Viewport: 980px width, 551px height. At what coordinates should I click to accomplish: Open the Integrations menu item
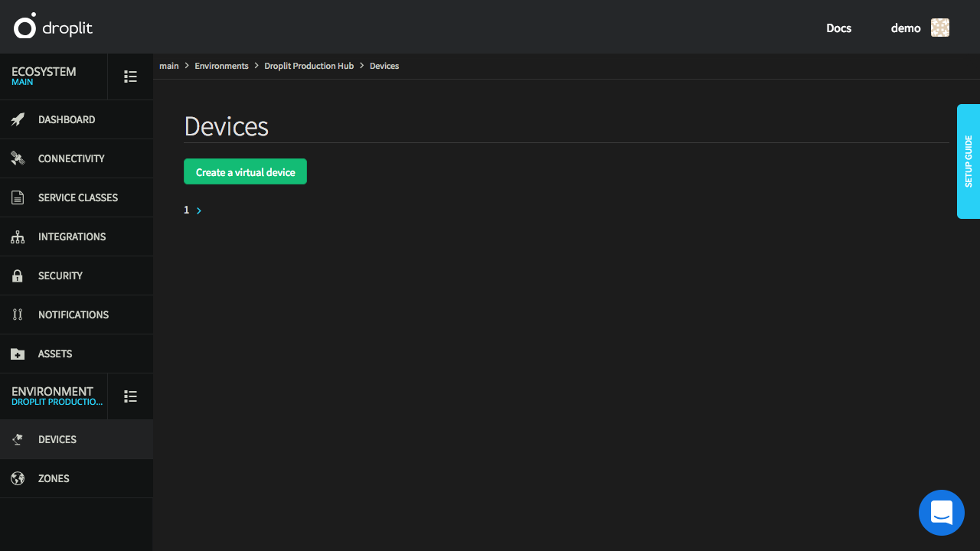pos(77,236)
